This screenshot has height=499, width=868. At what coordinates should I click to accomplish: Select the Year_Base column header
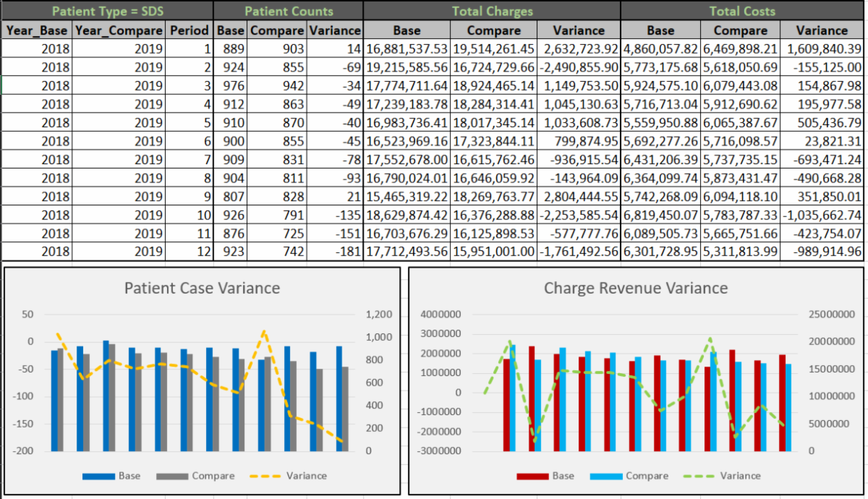pos(37,30)
